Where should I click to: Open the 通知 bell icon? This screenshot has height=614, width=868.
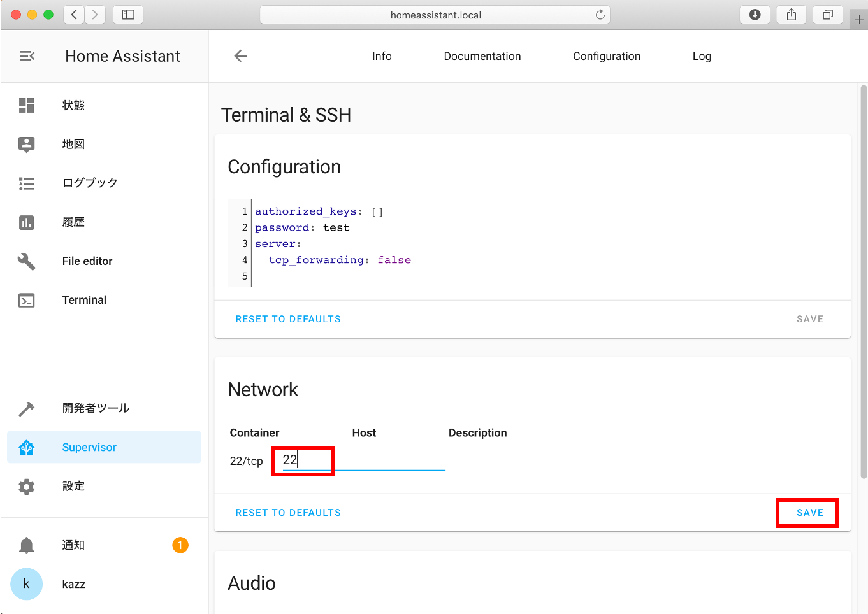pos(26,545)
